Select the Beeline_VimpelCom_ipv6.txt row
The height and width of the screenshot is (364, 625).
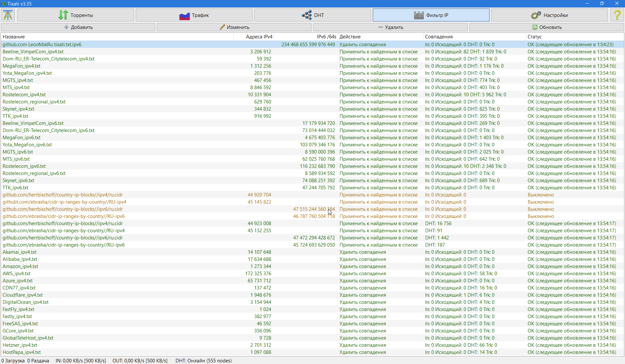pyautogui.click(x=312, y=123)
